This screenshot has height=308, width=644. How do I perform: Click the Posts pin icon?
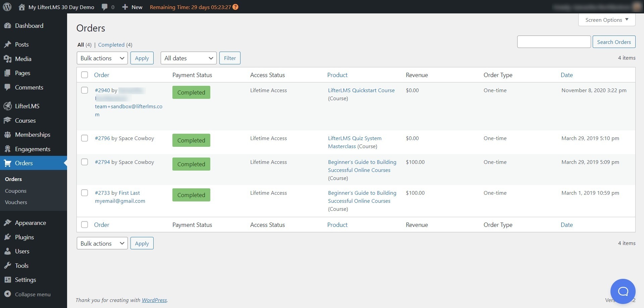click(7, 45)
